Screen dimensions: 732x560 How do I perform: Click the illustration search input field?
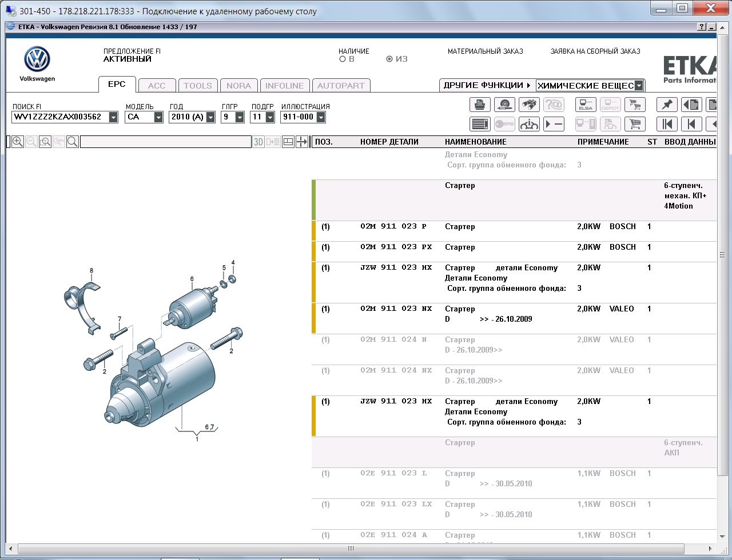165,142
